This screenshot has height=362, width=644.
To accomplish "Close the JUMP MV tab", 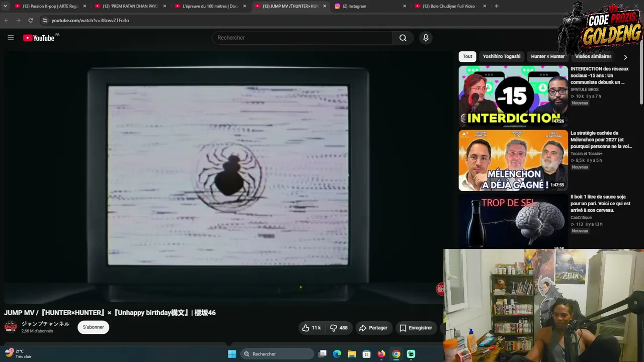I will (325, 6).
